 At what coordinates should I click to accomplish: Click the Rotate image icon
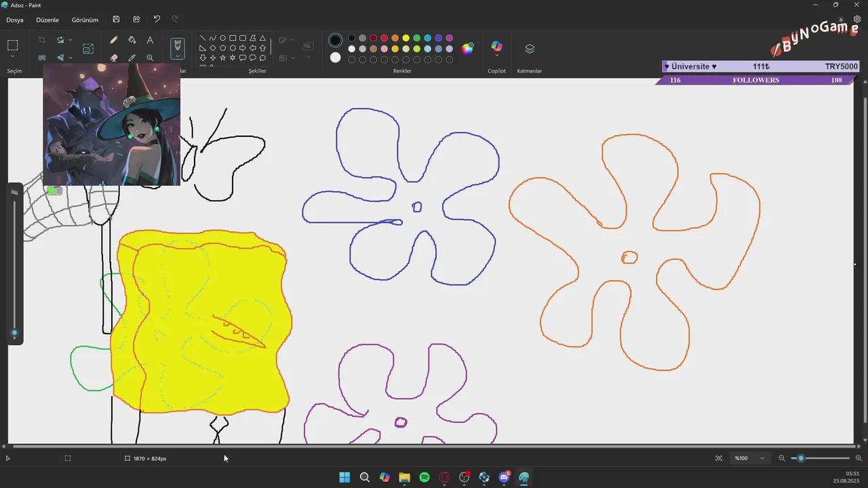60,40
